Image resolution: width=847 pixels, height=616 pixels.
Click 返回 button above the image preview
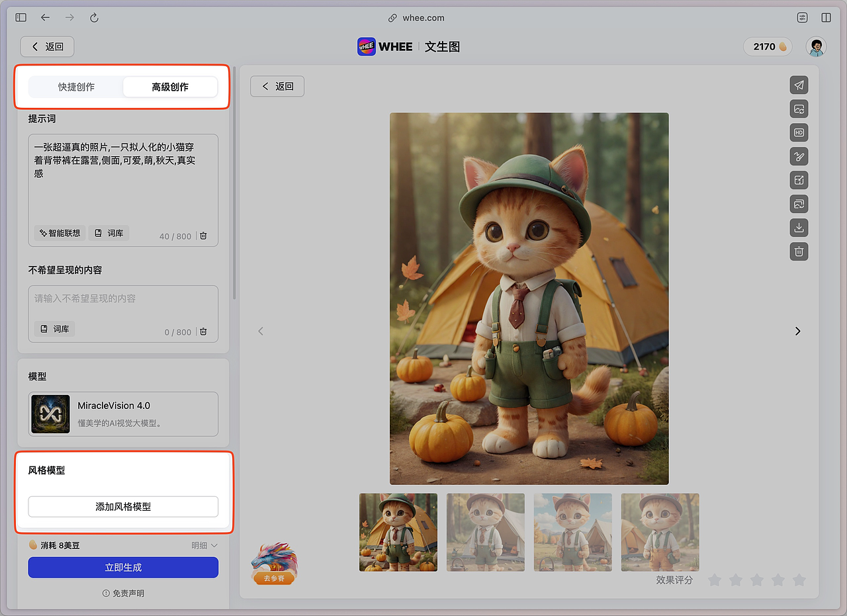tap(277, 86)
